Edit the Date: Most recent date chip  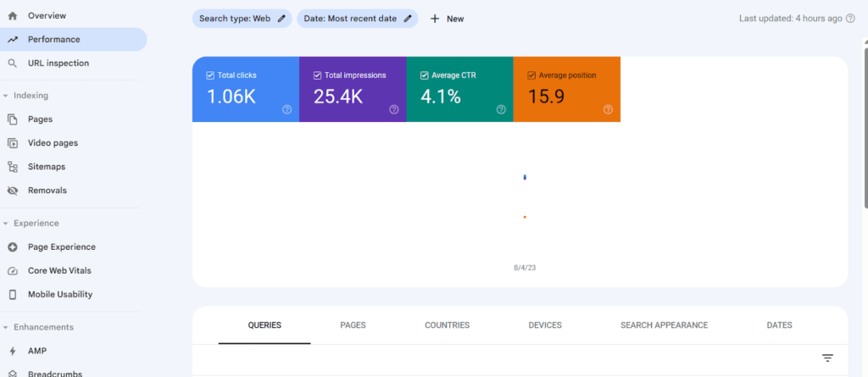click(x=358, y=19)
